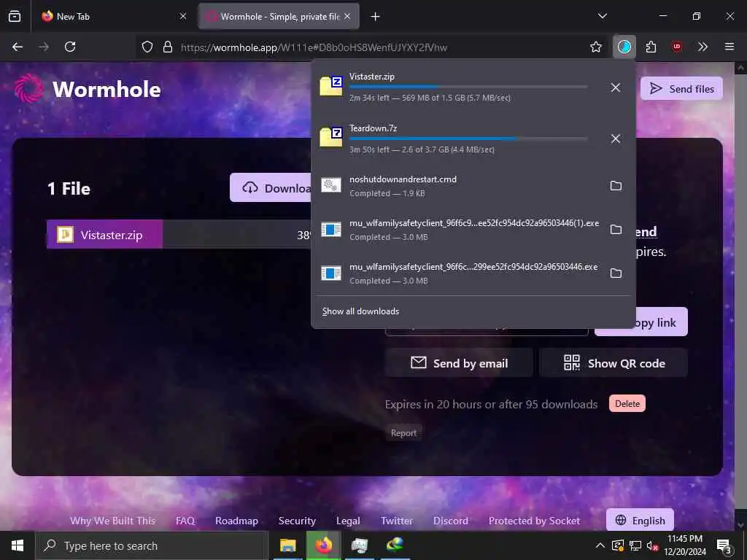This screenshot has width=747, height=560.
Task: Click Vistaster.zip download progress bar
Action: pyautogui.click(x=468, y=87)
